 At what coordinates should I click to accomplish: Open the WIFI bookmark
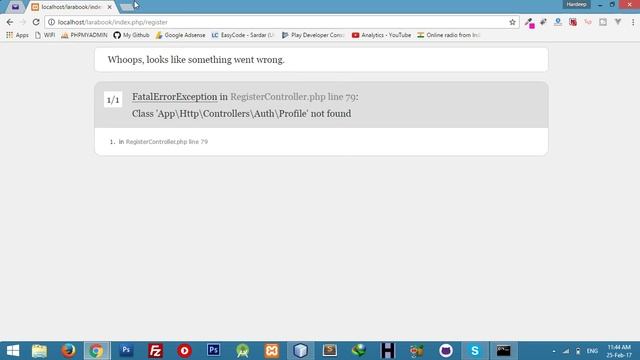point(45,35)
